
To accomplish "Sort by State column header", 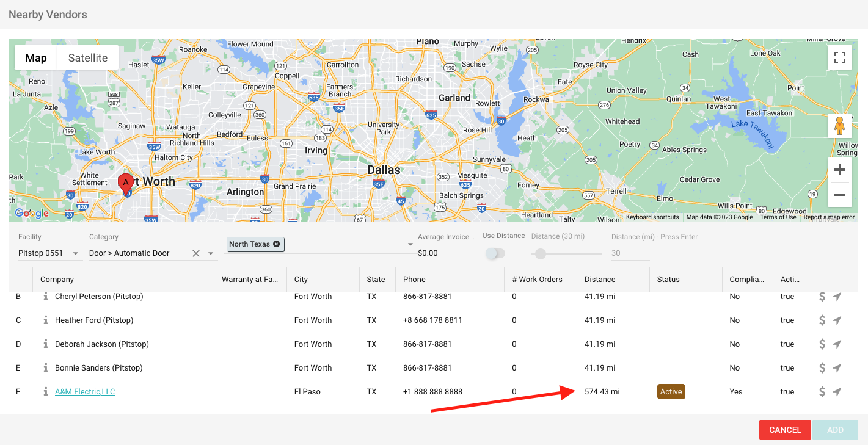I will 376,279.
